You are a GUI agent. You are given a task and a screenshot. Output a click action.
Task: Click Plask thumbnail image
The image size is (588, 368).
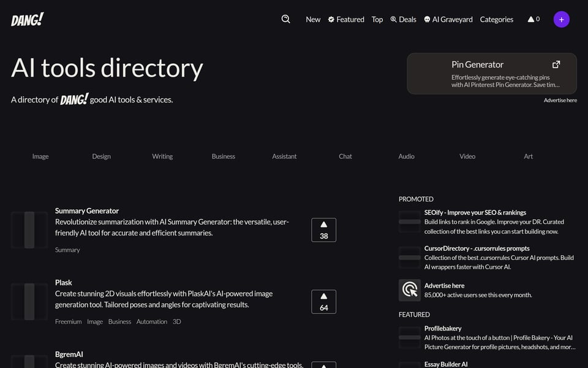29,302
